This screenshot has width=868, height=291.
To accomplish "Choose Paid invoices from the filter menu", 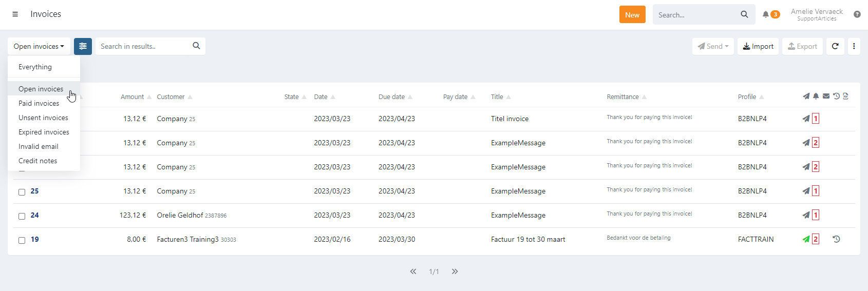I will pos(39,103).
